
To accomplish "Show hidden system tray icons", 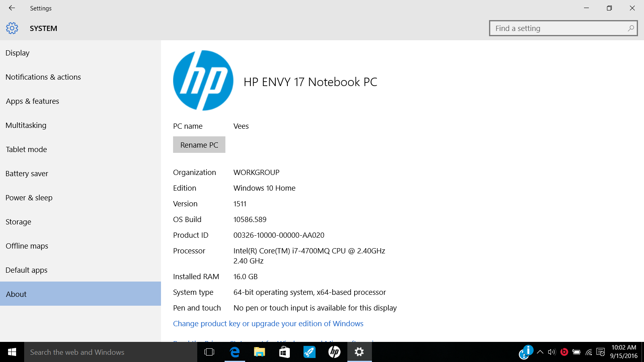I will (540, 352).
